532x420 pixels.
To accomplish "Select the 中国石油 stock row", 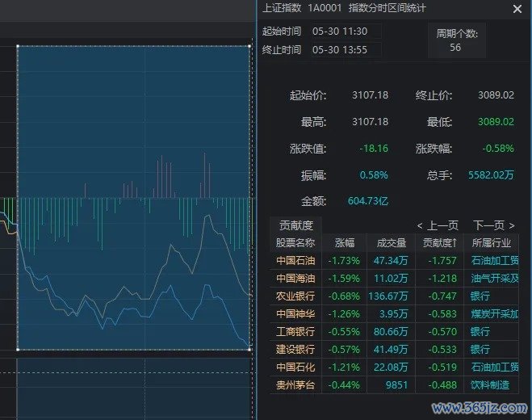I will [394, 261].
